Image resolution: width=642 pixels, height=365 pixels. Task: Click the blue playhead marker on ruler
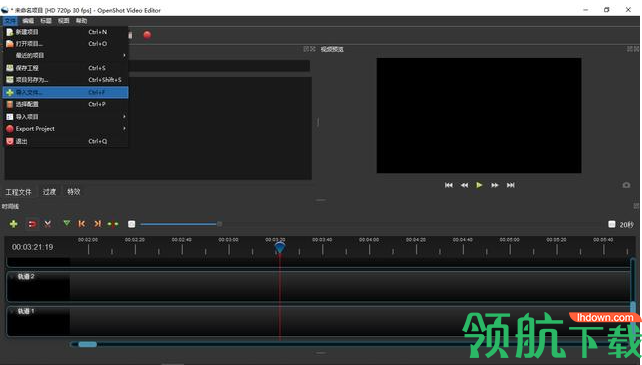pos(280,247)
